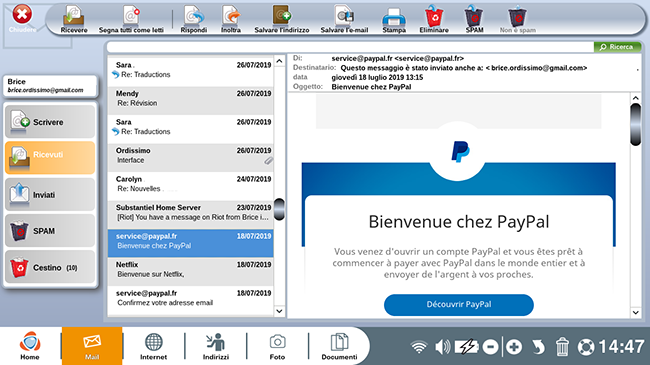
Task: Click into the search text field
Action: coord(350,47)
